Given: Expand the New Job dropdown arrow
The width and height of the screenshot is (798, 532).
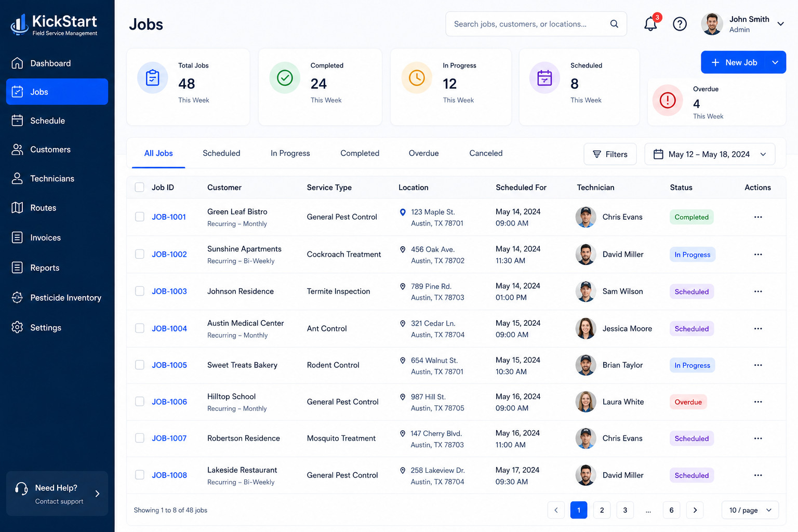Looking at the screenshot, I should point(775,62).
